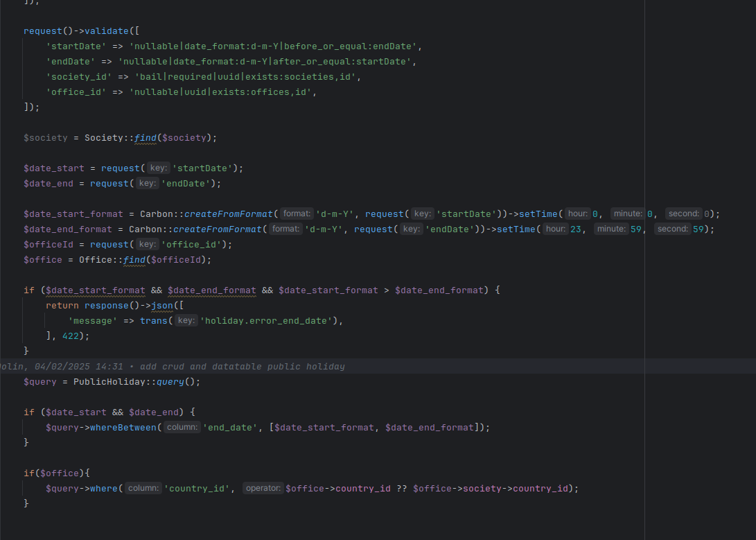Image resolution: width=756 pixels, height=540 pixels.
Task: Click the 'office_id' validation rule key
Action: pyautogui.click(x=76, y=92)
